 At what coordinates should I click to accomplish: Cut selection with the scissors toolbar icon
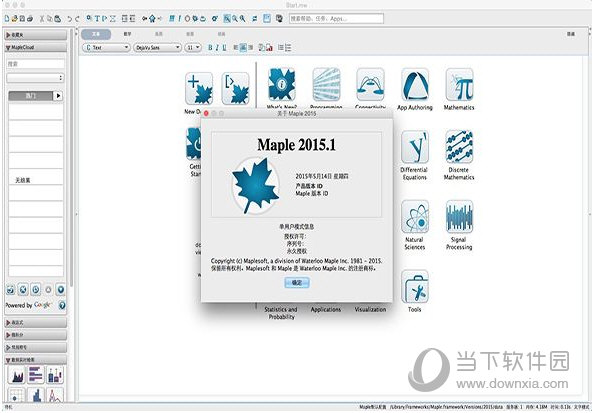(x=42, y=18)
